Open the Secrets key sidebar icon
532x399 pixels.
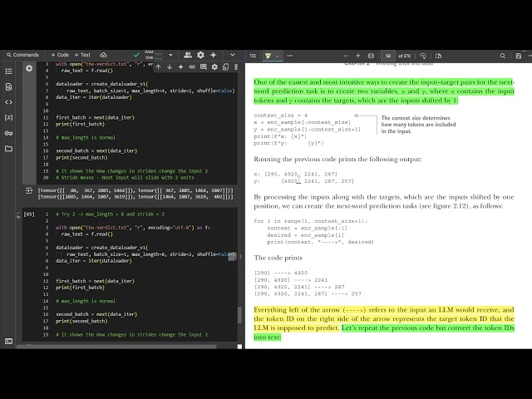[x=9, y=133]
